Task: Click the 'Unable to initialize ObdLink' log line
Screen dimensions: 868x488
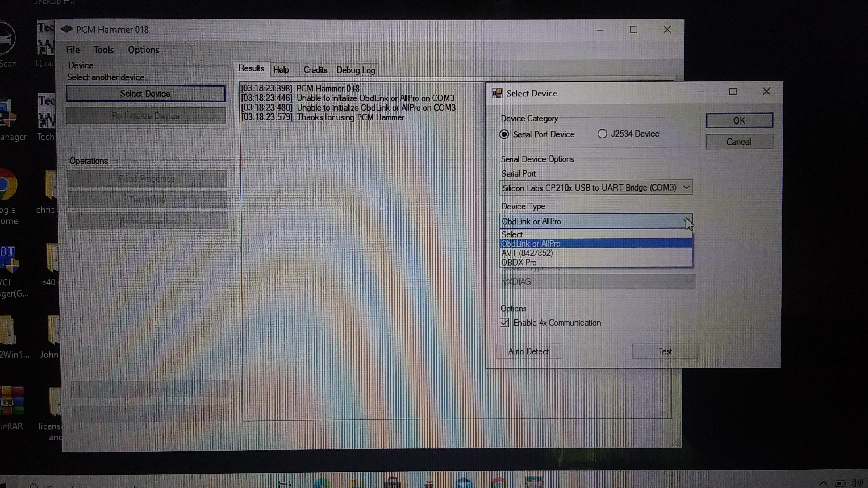Action: [348, 108]
